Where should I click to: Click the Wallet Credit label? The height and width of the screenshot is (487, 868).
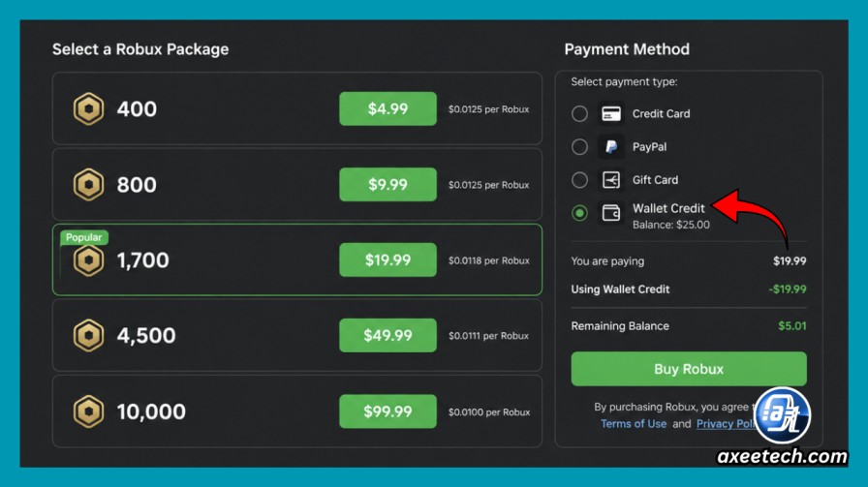point(668,208)
